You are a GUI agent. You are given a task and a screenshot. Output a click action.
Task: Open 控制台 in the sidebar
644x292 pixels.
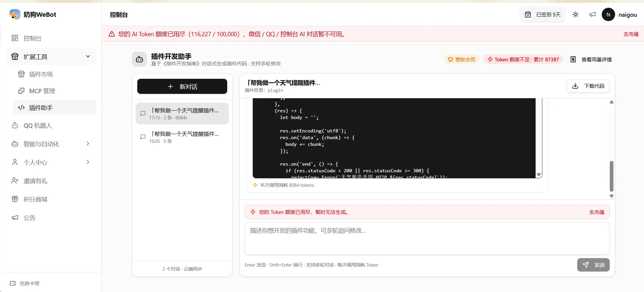tap(51, 38)
